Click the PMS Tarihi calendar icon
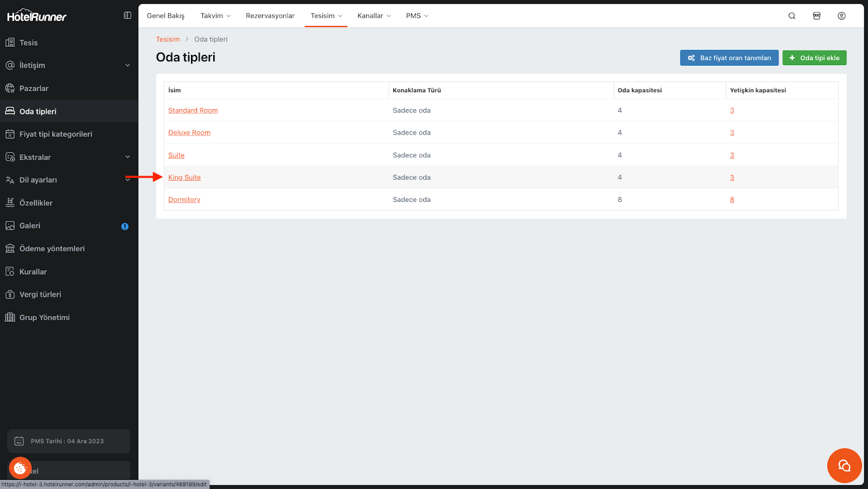Viewport: 868px width, 489px height. pos(19,441)
